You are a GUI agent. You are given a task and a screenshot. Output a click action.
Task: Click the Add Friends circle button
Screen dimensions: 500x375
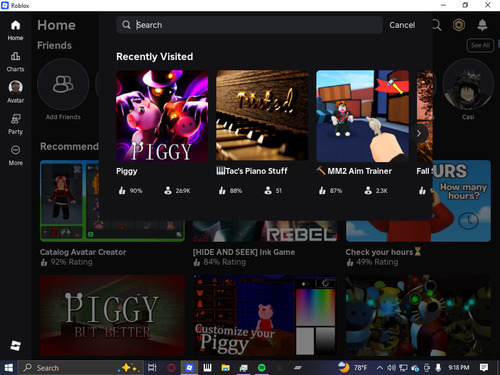[63, 84]
